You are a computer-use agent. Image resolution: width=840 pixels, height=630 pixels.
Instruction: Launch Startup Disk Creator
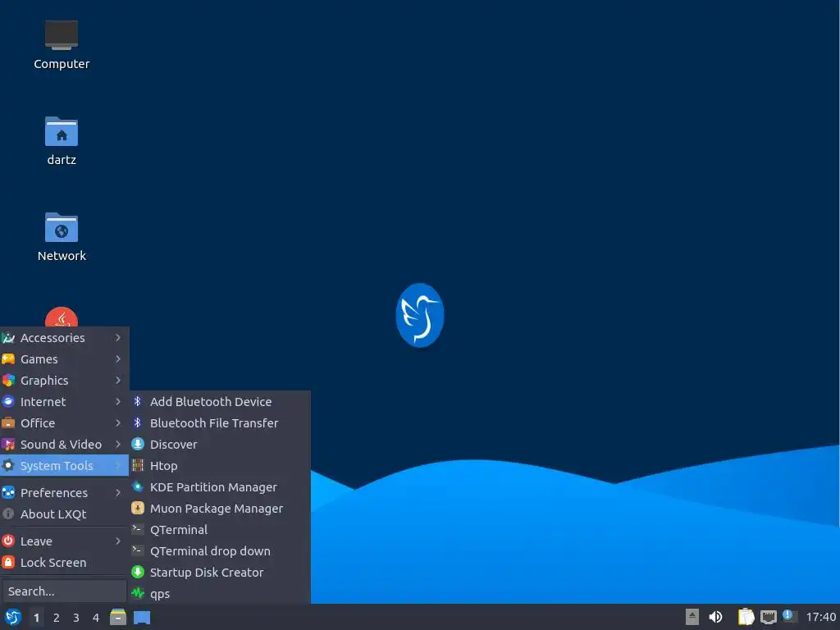[220, 572]
